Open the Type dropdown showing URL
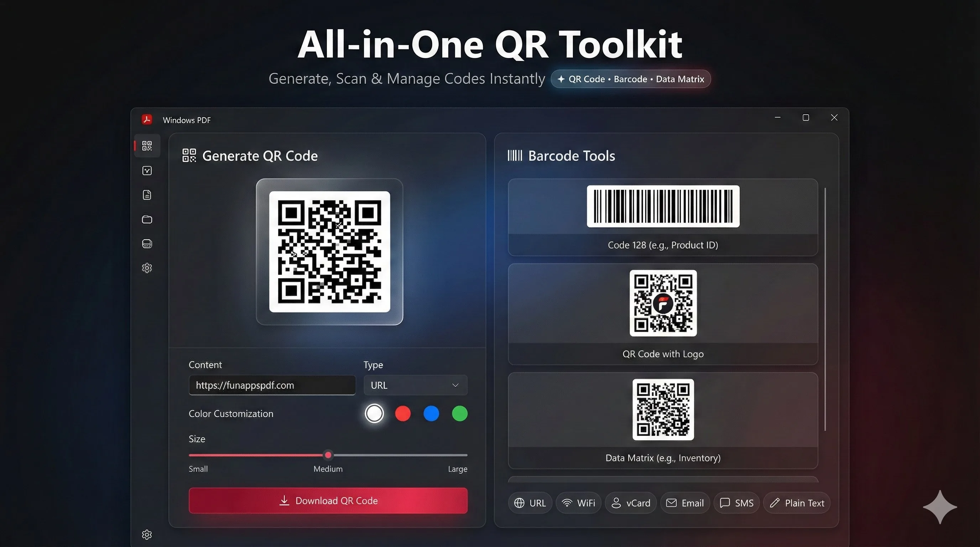980x547 pixels. click(x=416, y=385)
